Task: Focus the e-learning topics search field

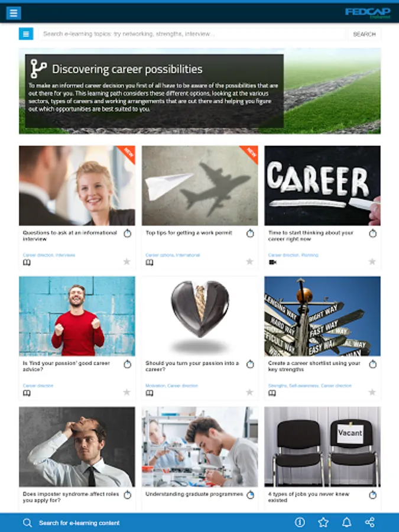Action: pyautogui.click(x=192, y=34)
